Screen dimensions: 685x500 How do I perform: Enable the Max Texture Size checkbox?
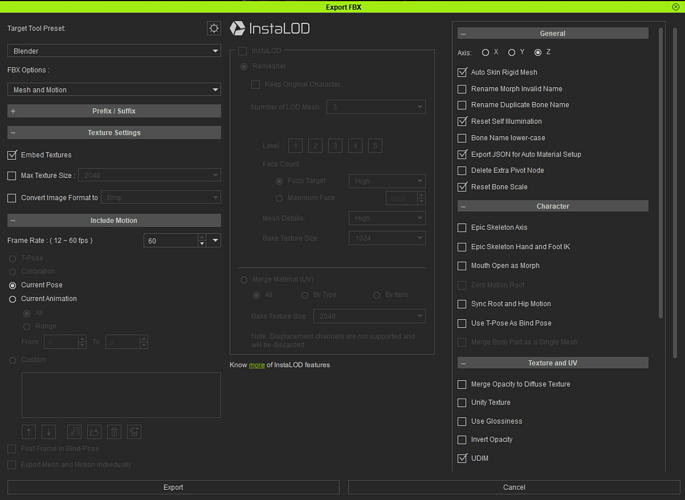point(12,176)
